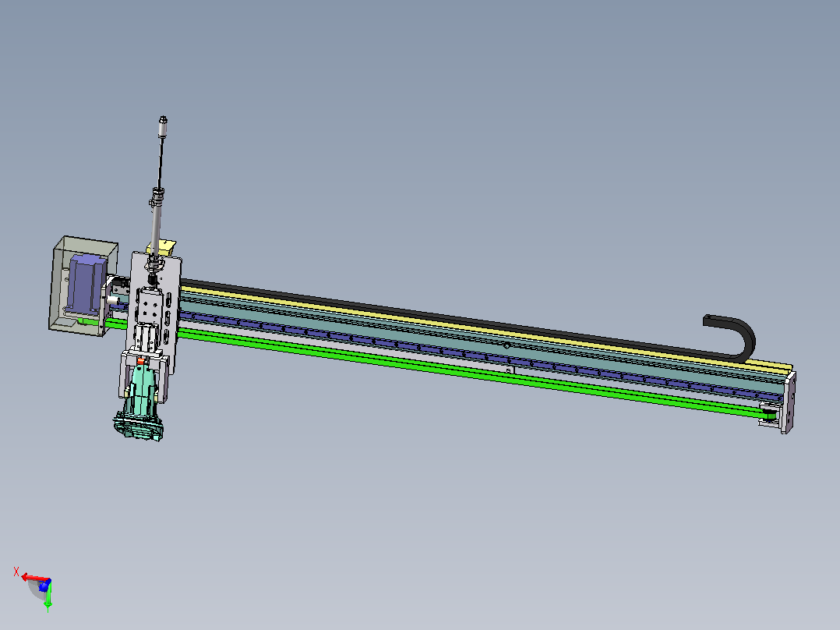This screenshot has height=630, width=840.
Task: Click the blue axis dot on the triad
Action: point(44,586)
